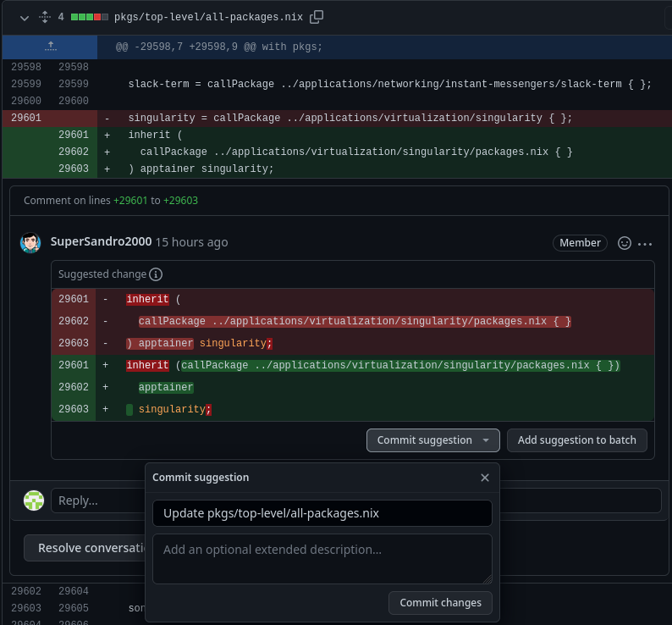Viewport: 672px width, 625px height.
Task: Click the expand-all diff lines icon in file header
Action: (x=45, y=17)
